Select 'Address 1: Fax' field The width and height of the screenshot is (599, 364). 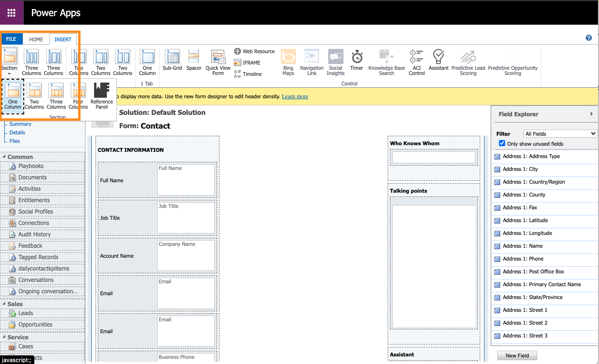coord(544,207)
